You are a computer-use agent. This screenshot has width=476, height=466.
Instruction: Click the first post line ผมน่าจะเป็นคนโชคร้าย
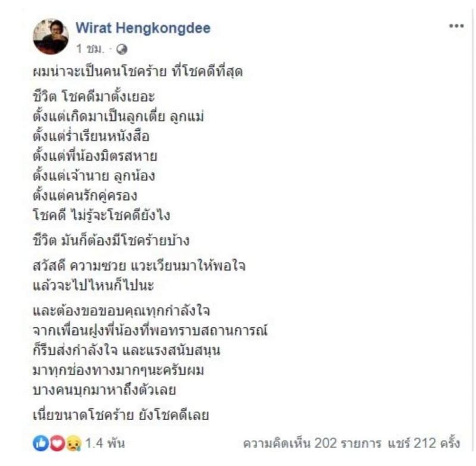tap(138, 72)
